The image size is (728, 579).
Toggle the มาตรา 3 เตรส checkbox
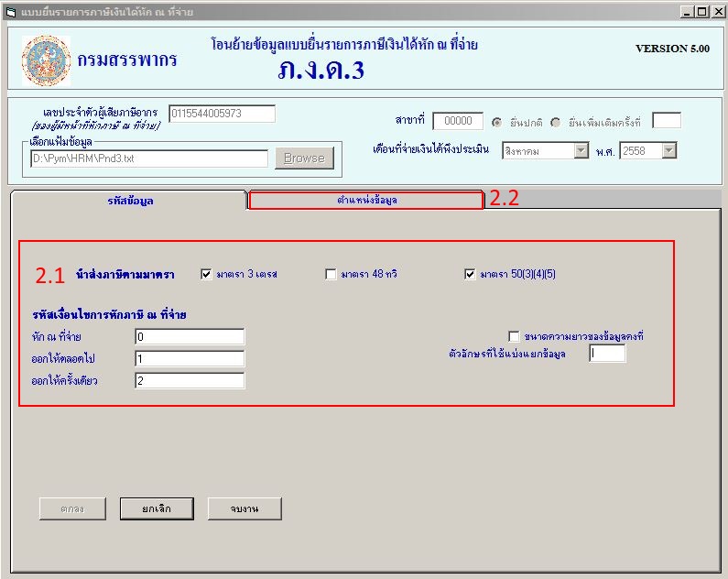tap(206, 274)
